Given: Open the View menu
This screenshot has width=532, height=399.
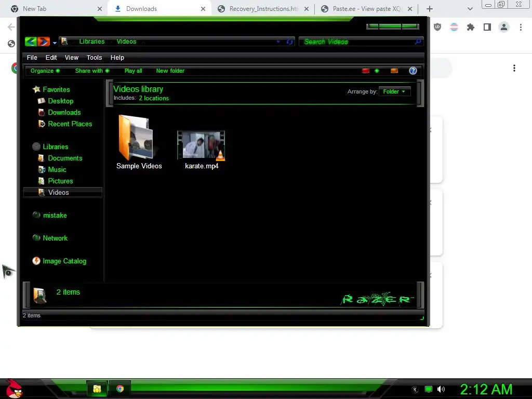Looking at the screenshot, I should click(x=72, y=57).
